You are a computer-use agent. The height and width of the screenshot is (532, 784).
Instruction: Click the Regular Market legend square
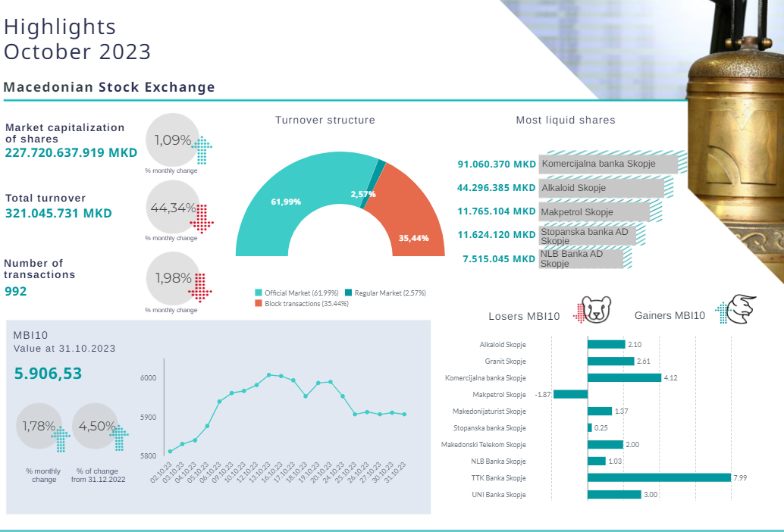click(x=349, y=293)
